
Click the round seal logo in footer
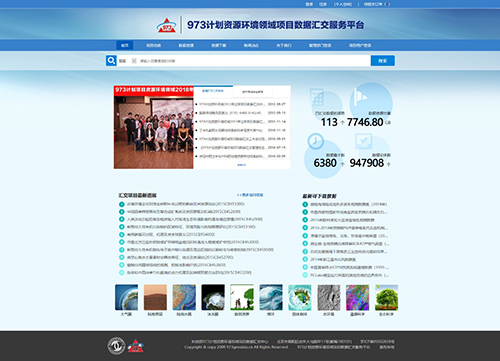(x=116, y=346)
